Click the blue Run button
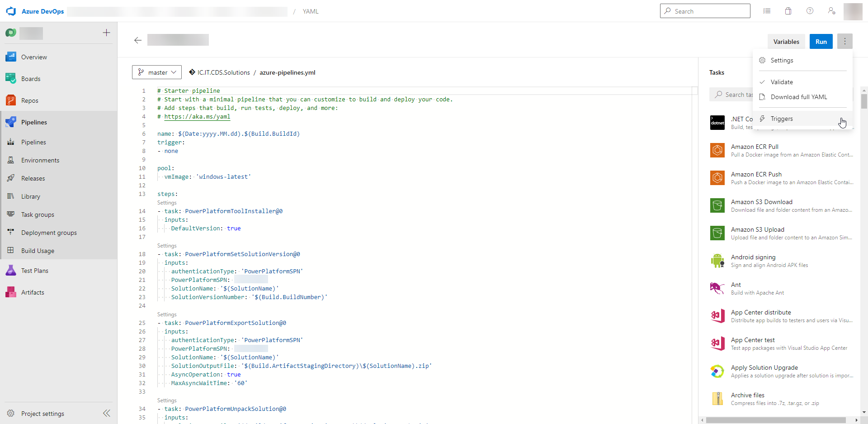The image size is (868, 424). coord(821,41)
